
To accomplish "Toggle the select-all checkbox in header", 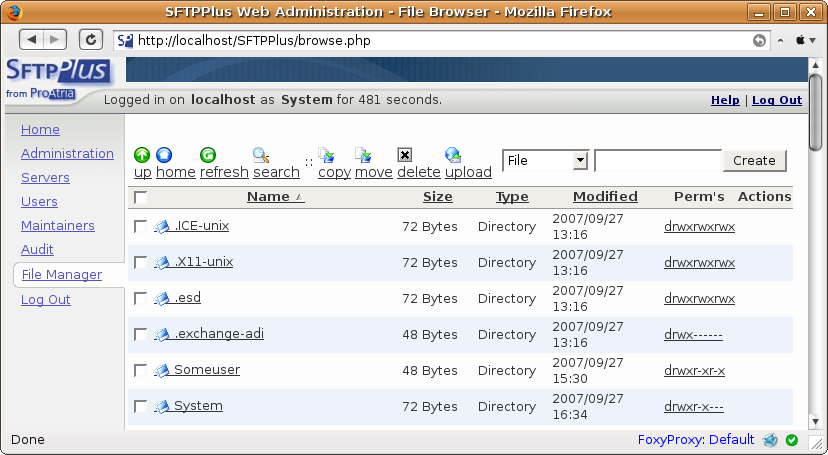I will click(x=140, y=197).
